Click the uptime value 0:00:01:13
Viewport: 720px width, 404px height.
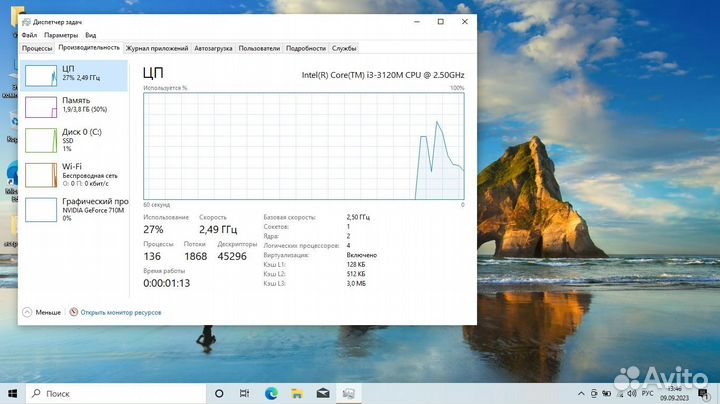click(167, 283)
